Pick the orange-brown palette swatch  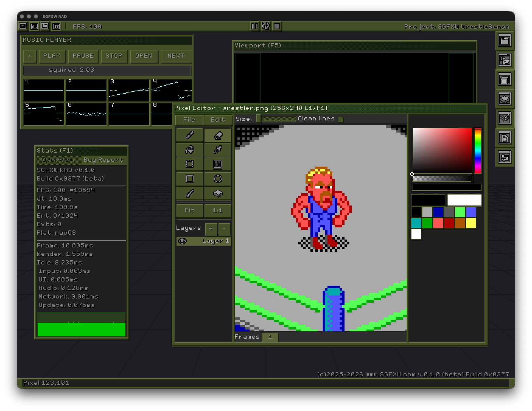460,223
